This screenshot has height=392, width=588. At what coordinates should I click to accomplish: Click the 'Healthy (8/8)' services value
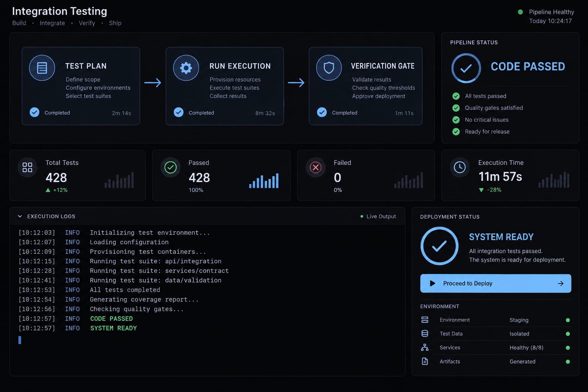coord(526,348)
